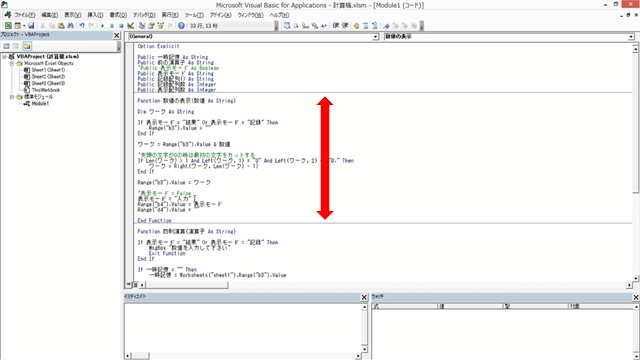Close the Immediate window panel
This screenshot has height=360, width=640.
(364, 297)
